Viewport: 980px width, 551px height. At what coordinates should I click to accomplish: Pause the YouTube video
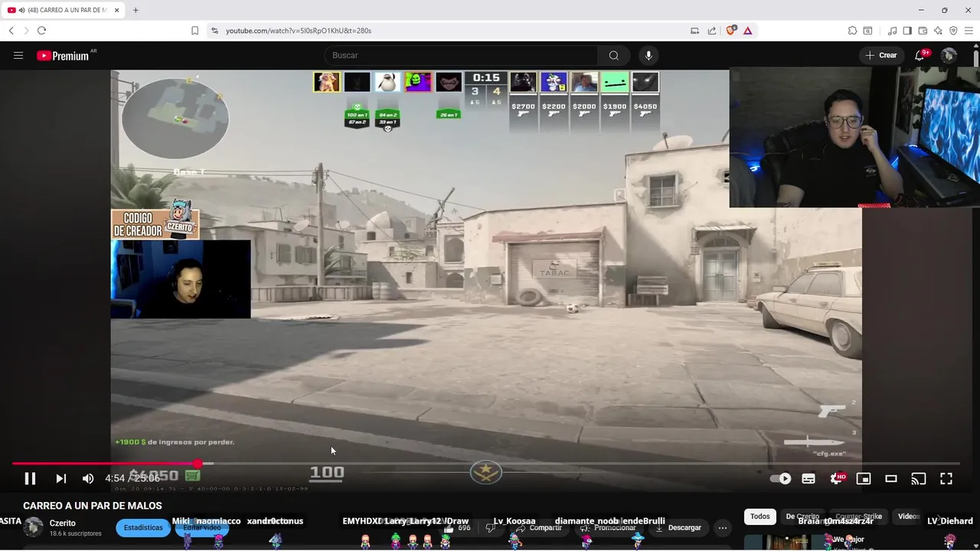30,479
